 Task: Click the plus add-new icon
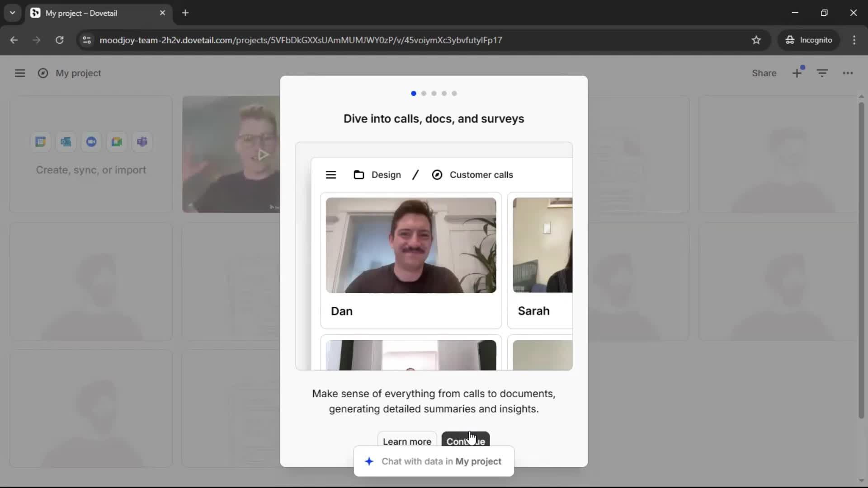coord(797,73)
